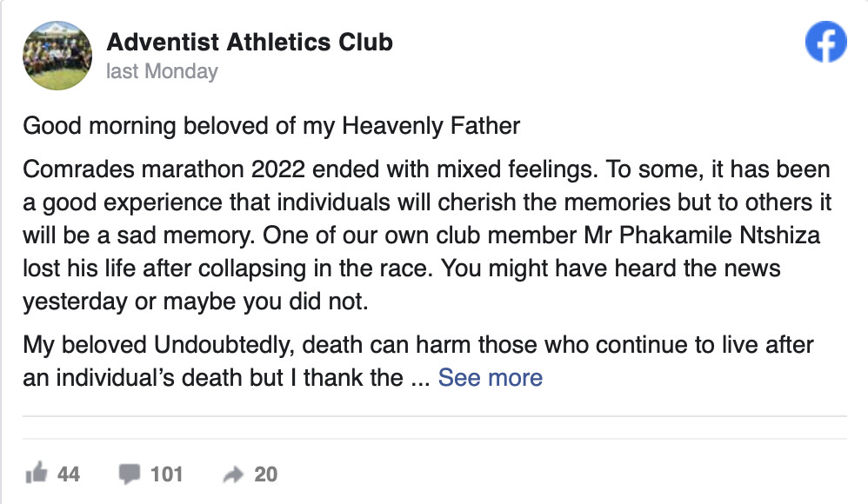Click the comment bubble icon
This screenshot has width=868, height=504.
[130, 474]
